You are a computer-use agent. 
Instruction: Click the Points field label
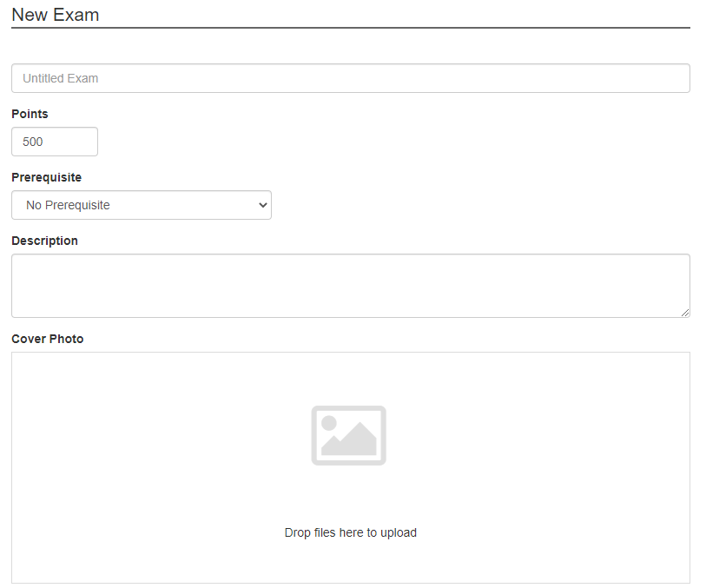pyautogui.click(x=30, y=114)
